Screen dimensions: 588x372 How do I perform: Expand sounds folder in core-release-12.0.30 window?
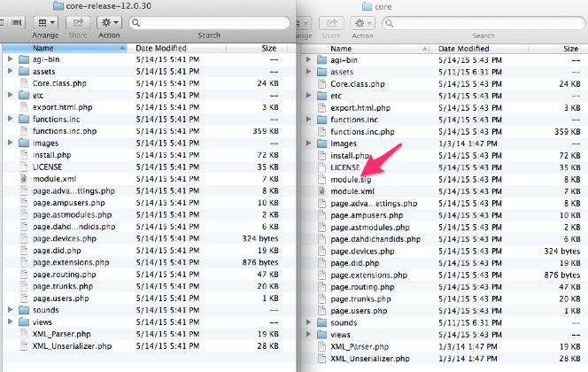[x=10, y=309]
